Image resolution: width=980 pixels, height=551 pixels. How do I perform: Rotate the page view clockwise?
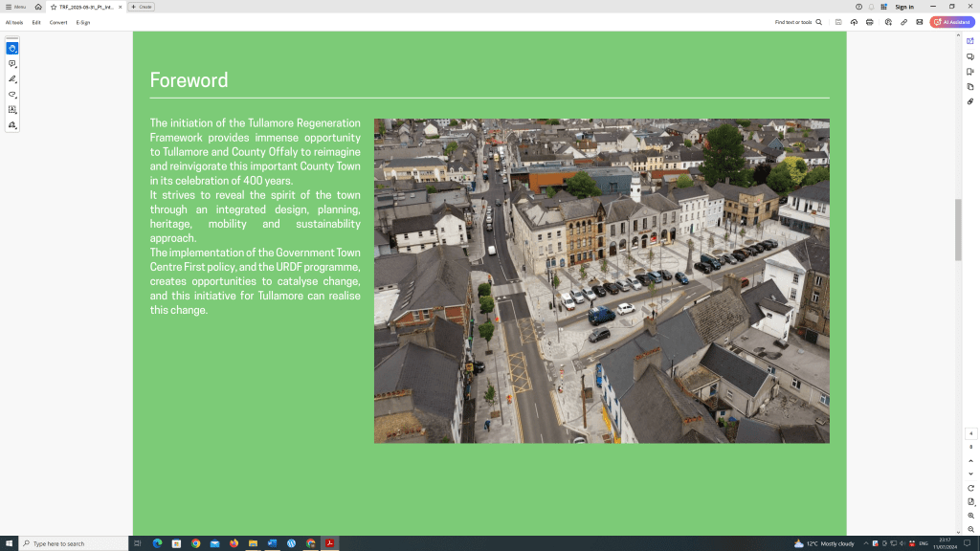(x=970, y=488)
